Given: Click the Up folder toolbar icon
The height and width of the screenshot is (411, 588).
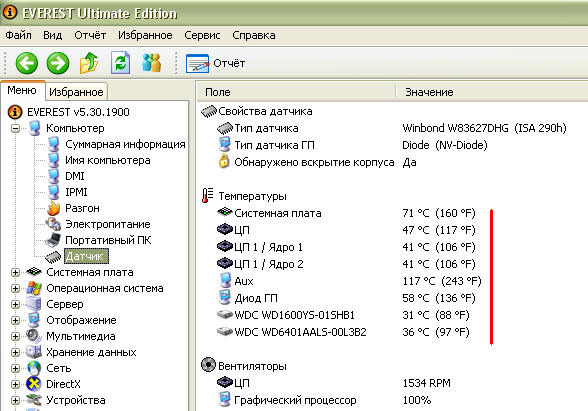Looking at the screenshot, I should tap(89, 63).
